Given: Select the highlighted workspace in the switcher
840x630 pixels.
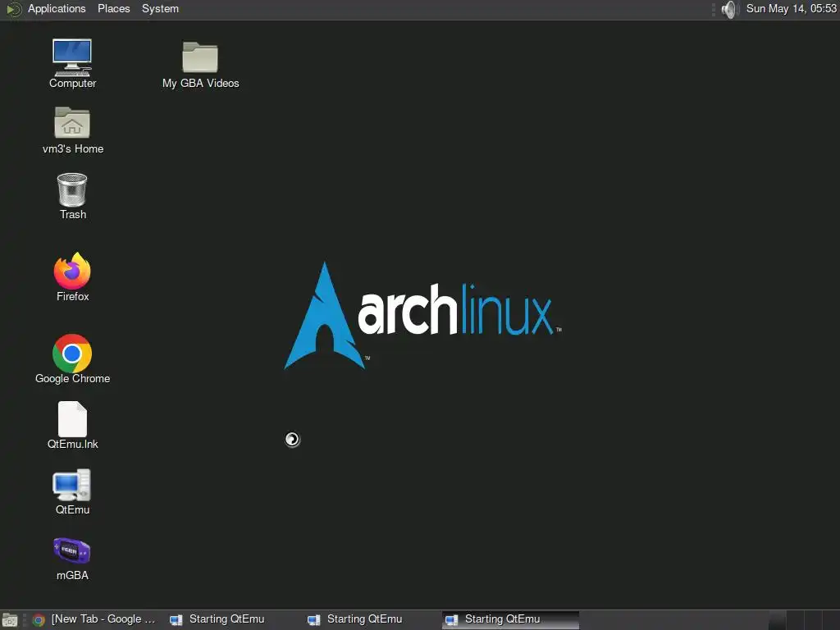Looking at the screenshot, I should point(778,620).
